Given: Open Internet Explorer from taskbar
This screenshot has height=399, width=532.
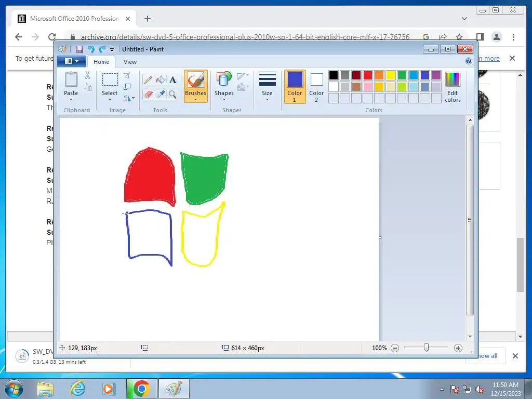Looking at the screenshot, I should 77,389.
